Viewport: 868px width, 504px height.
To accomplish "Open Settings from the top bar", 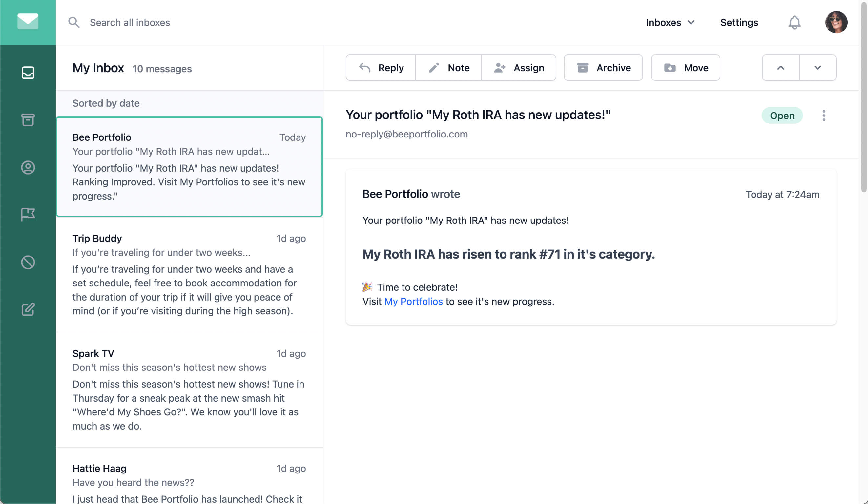I will [x=739, y=22].
